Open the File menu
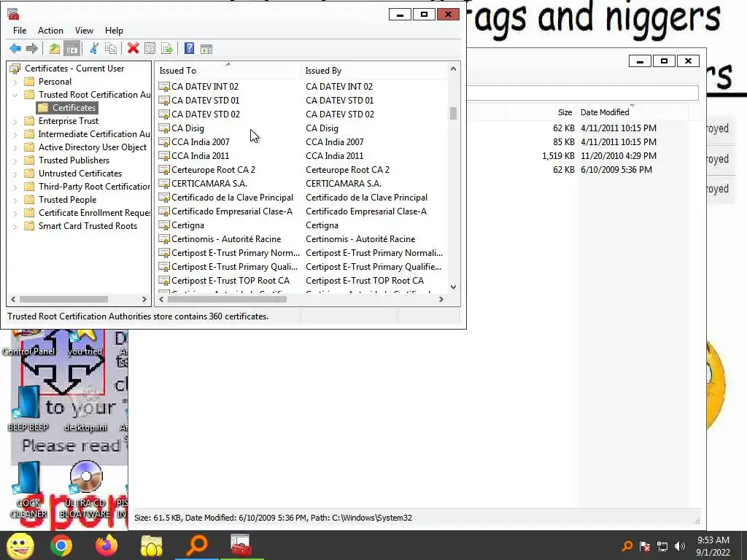The height and width of the screenshot is (560, 747). (20, 31)
